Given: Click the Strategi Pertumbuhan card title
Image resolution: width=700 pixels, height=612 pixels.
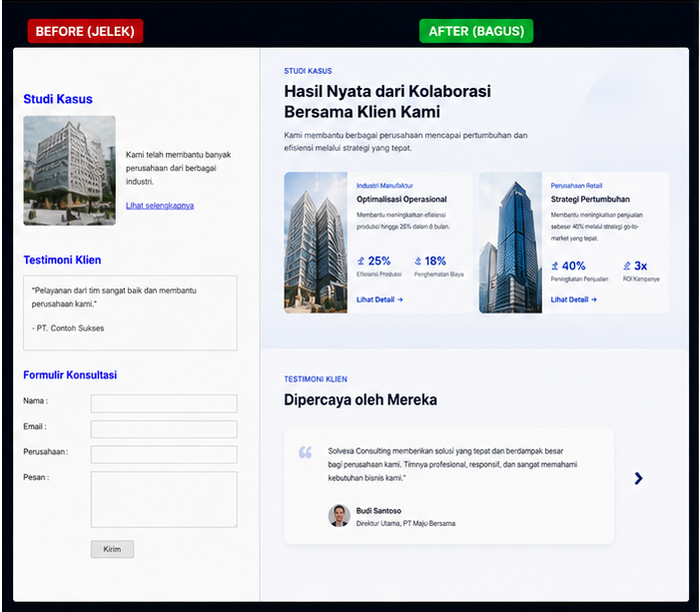Looking at the screenshot, I should point(590,199).
